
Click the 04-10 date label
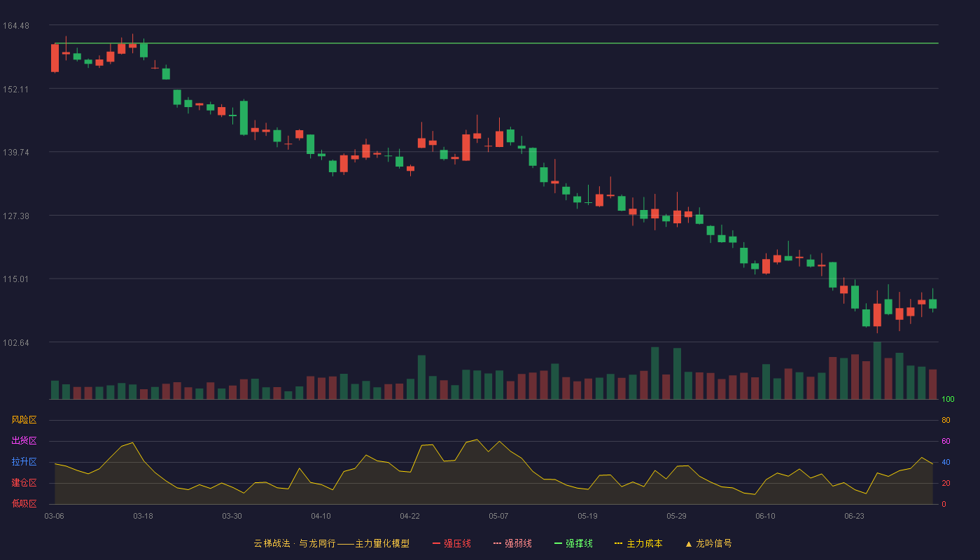[321, 516]
